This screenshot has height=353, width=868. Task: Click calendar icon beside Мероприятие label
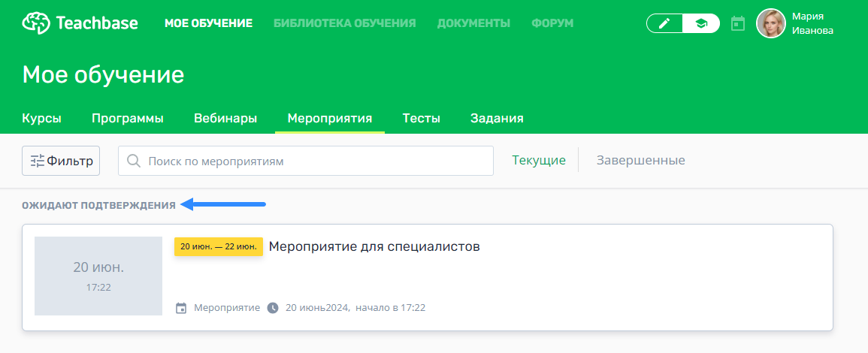[181, 308]
